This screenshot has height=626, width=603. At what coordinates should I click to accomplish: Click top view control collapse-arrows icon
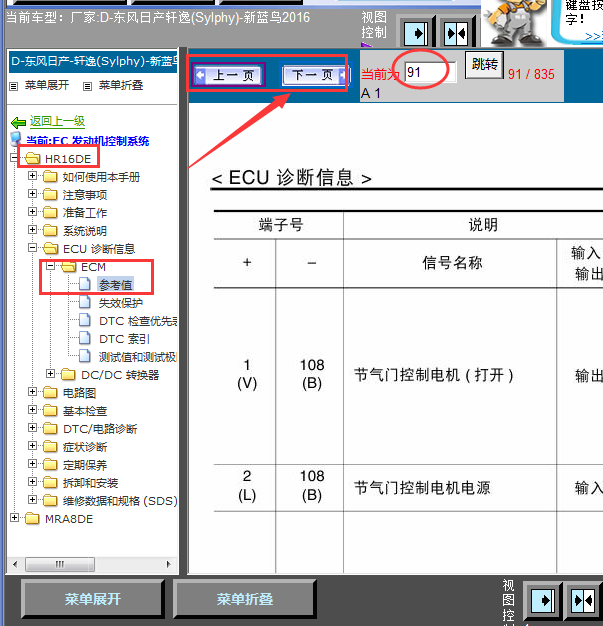[x=456, y=33]
